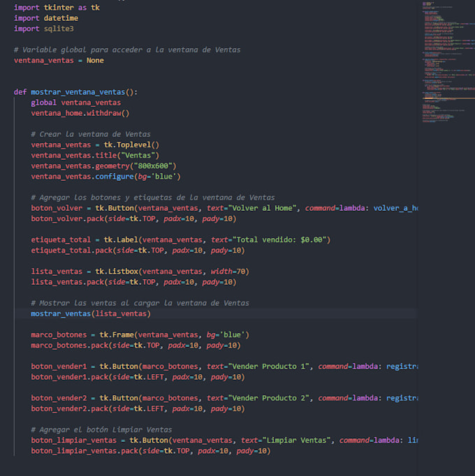Click comment '# Mostrar las ventas al cargar'
This screenshot has width=475, height=476.
pyautogui.click(x=140, y=304)
